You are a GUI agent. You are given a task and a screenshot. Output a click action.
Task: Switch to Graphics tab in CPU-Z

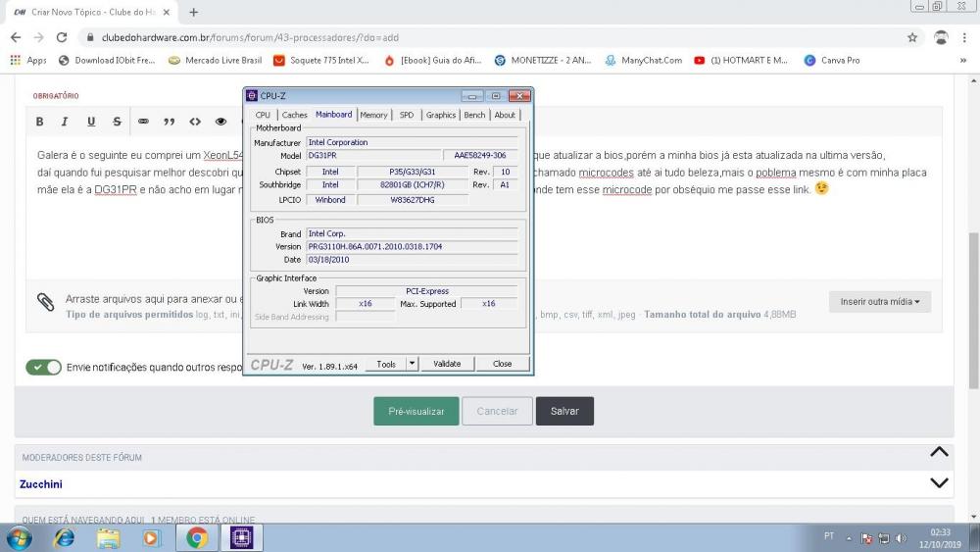[x=441, y=115]
